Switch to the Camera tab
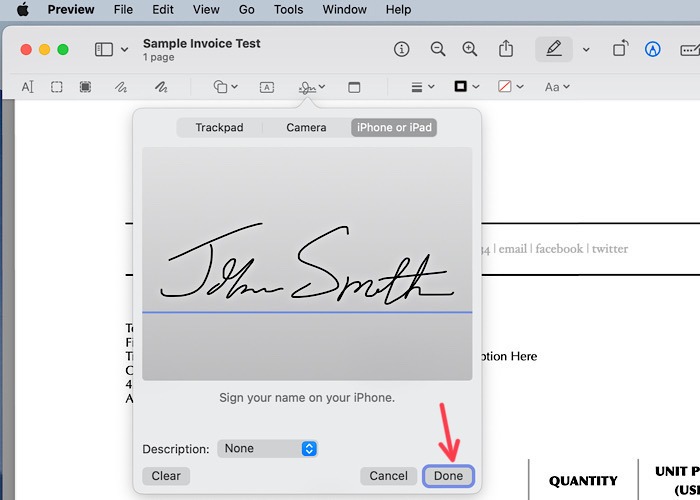The width and height of the screenshot is (700, 500). tap(306, 128)
